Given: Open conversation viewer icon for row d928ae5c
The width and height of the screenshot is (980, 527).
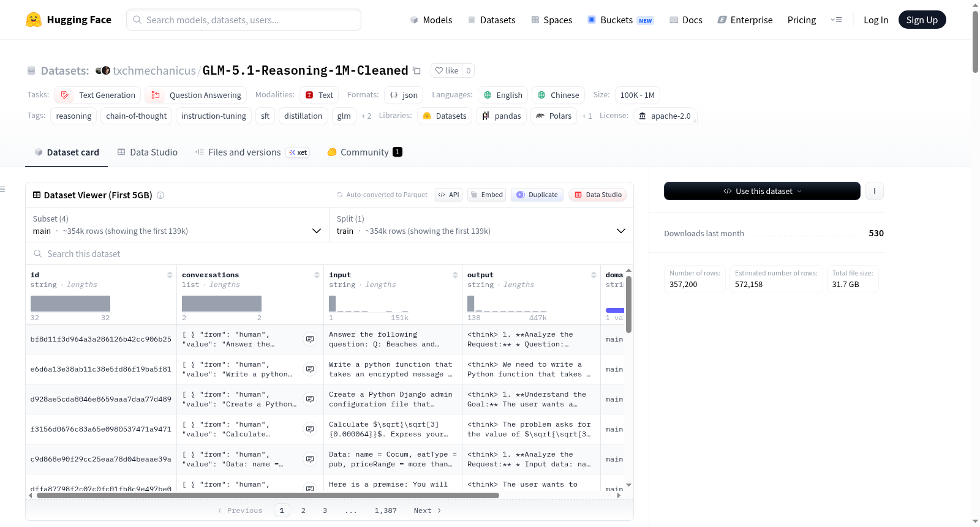Looking at the screenshot, I should (x=310, y=399).
